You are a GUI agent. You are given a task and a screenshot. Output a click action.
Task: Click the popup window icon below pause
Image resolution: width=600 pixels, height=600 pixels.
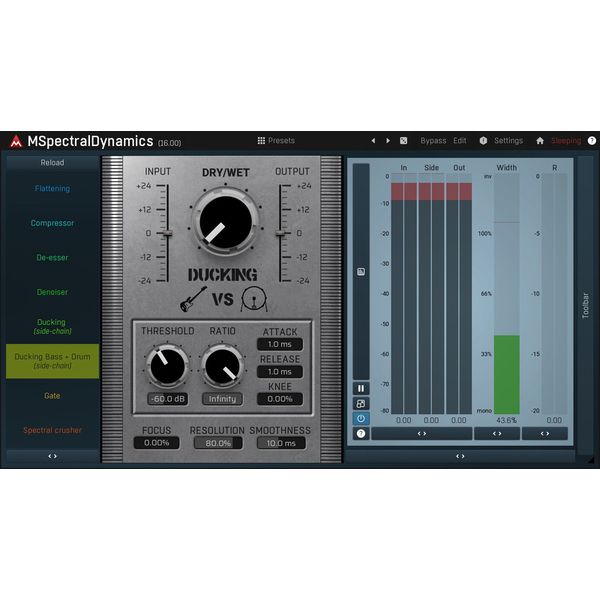361,404
